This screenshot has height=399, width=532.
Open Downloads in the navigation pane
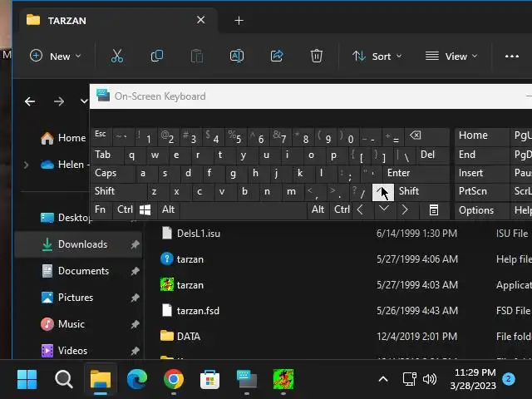click(x=78, y=244)
